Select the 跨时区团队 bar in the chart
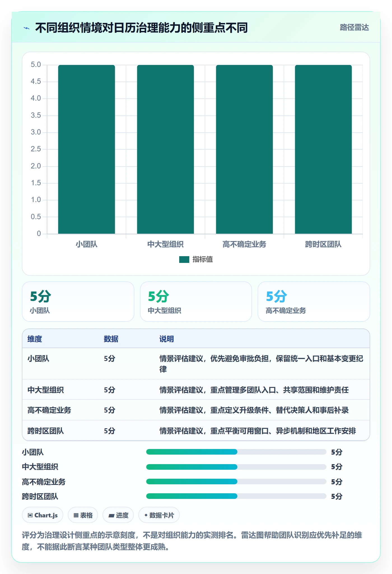Image resolution: width=392 pixels, height=574 pixels. pyautogui.click(x=323, y=149)
